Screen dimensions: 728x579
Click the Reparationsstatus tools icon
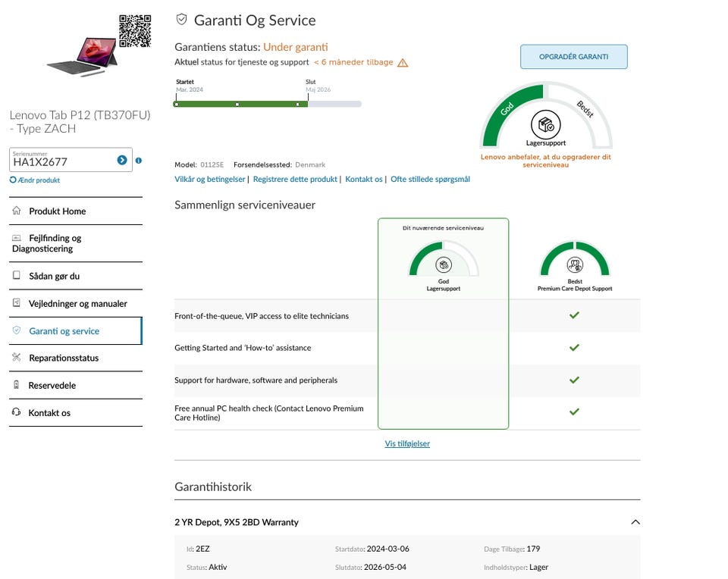tap(17, 358)
